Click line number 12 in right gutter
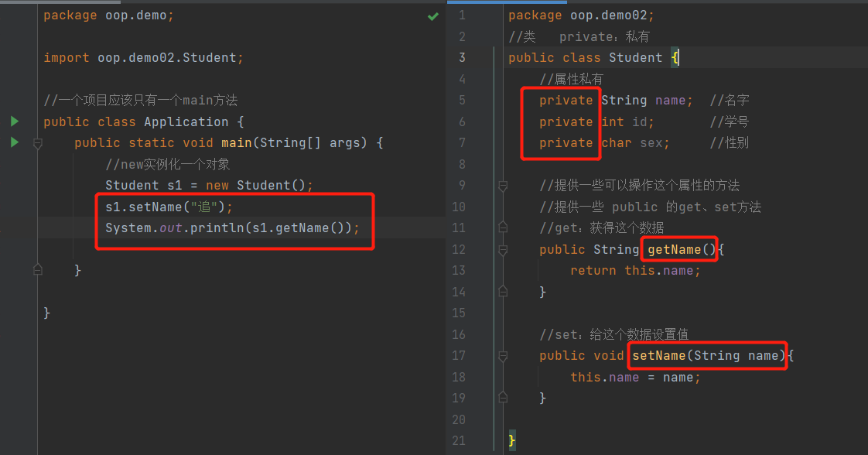868x455 pixels. click(459, 250)
